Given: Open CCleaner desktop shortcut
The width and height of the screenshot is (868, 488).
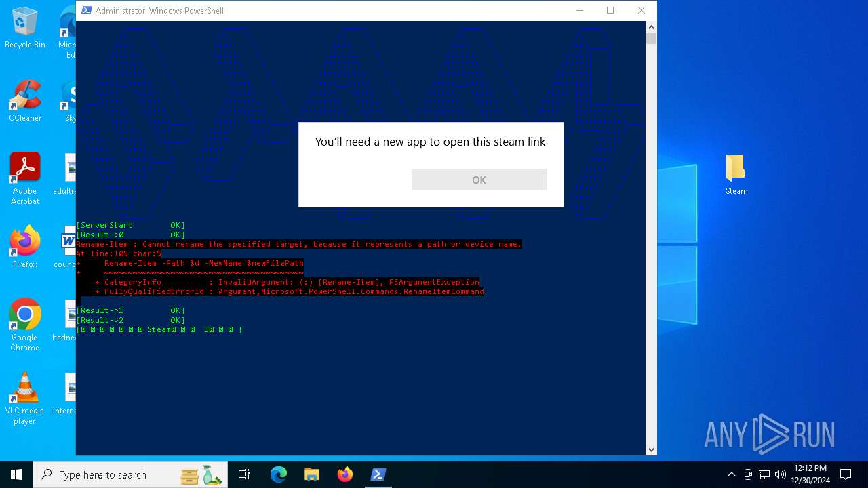Looking at the screenshot, I should (25, 100).
